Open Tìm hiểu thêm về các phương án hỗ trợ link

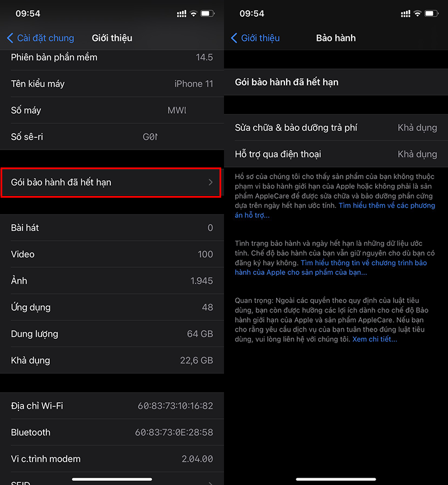(x=386, y=206)
